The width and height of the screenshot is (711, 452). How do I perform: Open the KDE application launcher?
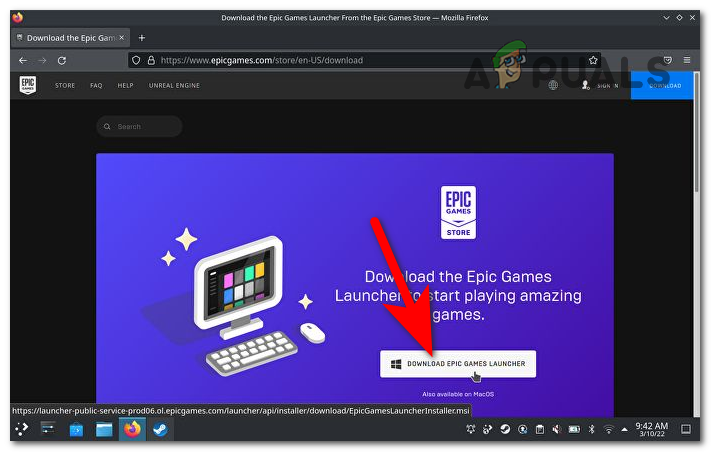pos(21,428)
